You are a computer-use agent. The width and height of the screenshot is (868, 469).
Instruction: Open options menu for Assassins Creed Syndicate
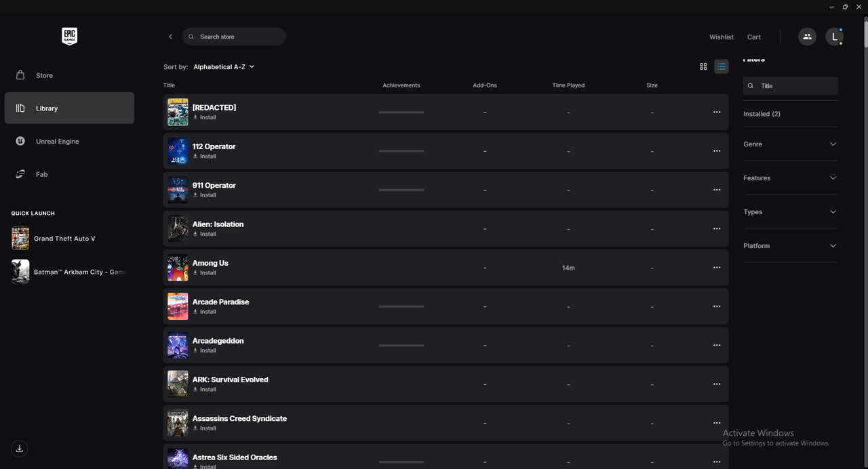point(717,423)
